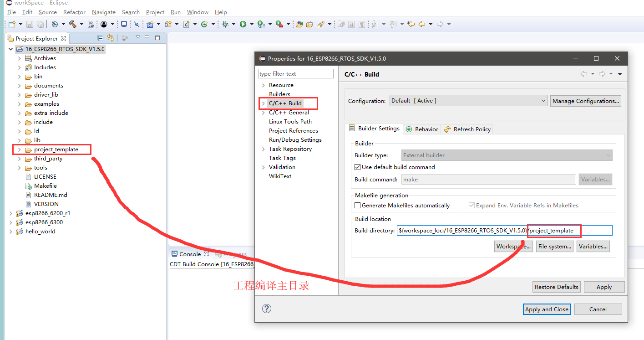The height and width of the screenshot is (340, 644).
Task: Click the Build directory text field
Action: 504,231
